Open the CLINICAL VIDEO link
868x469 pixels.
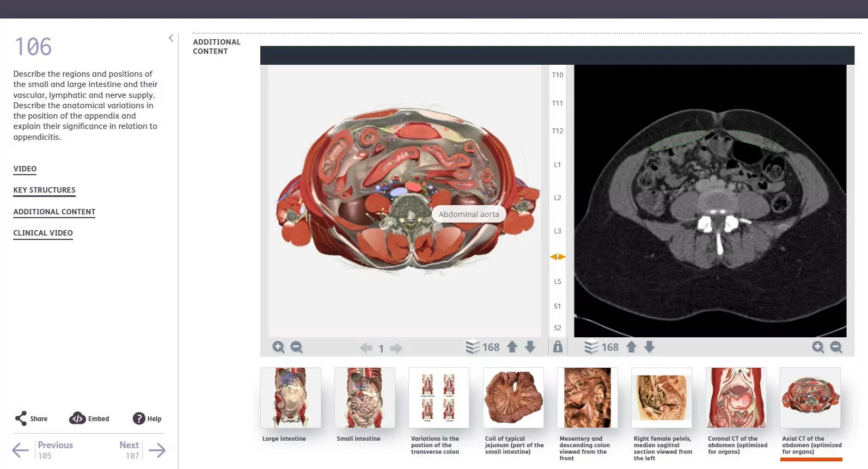coord(43,233)
